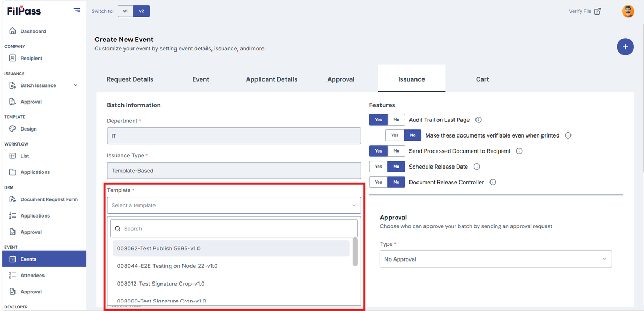
Task: Click the template list scrollbar
Action: 355,251
